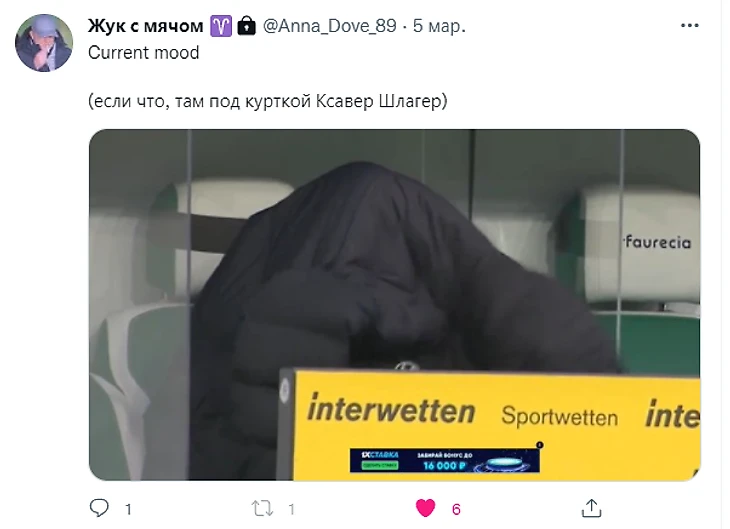Click the share upload icon
This screenshot has width=730, height=529.
[591, 508]
